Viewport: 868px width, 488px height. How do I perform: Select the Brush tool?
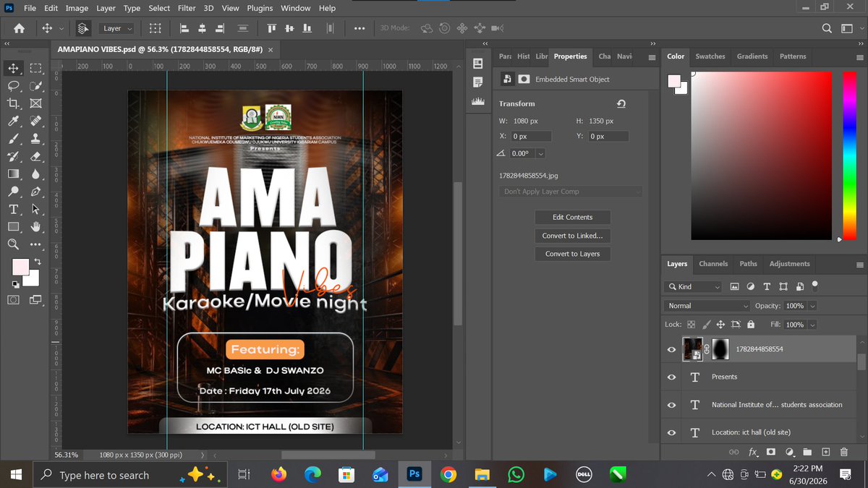pyautogui.click(x=13, y=139)
